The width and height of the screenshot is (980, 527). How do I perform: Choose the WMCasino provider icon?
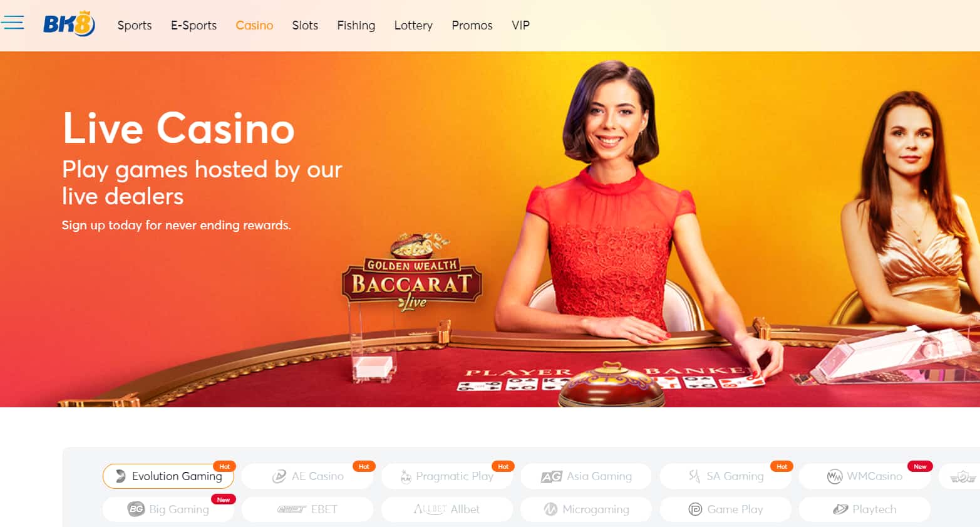click(835, 476)
